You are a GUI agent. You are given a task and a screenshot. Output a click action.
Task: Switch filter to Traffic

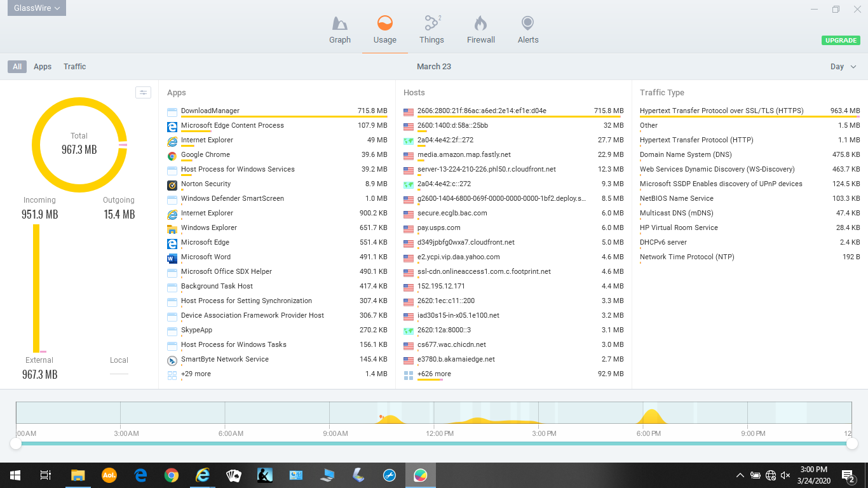pyautogui.click(x=74, y=67)
